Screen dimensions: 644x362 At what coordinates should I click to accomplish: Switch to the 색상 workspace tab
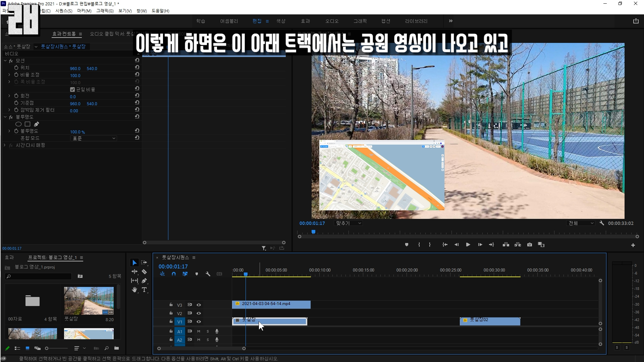pyautogui.click(x=281, y=21)
